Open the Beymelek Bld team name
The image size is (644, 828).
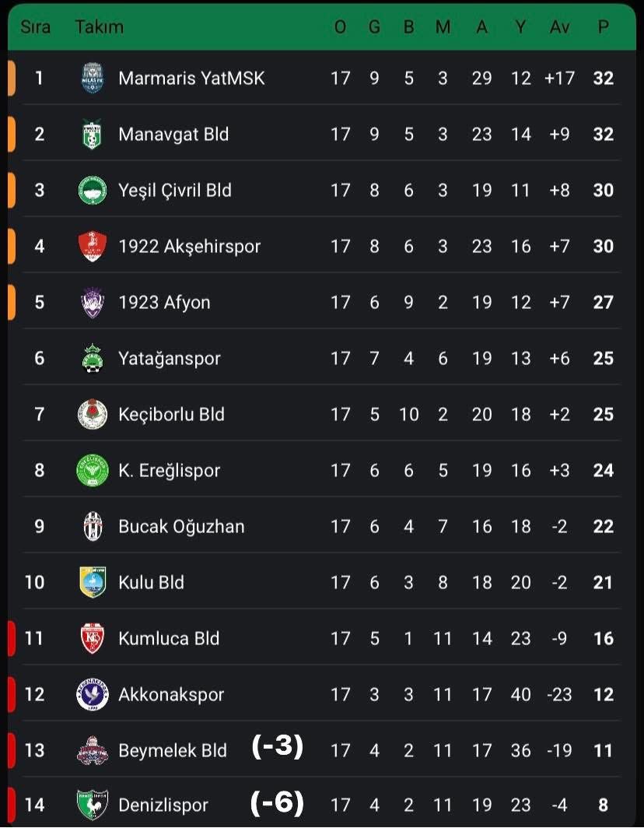pyautogui.click(x=173, y=750)
